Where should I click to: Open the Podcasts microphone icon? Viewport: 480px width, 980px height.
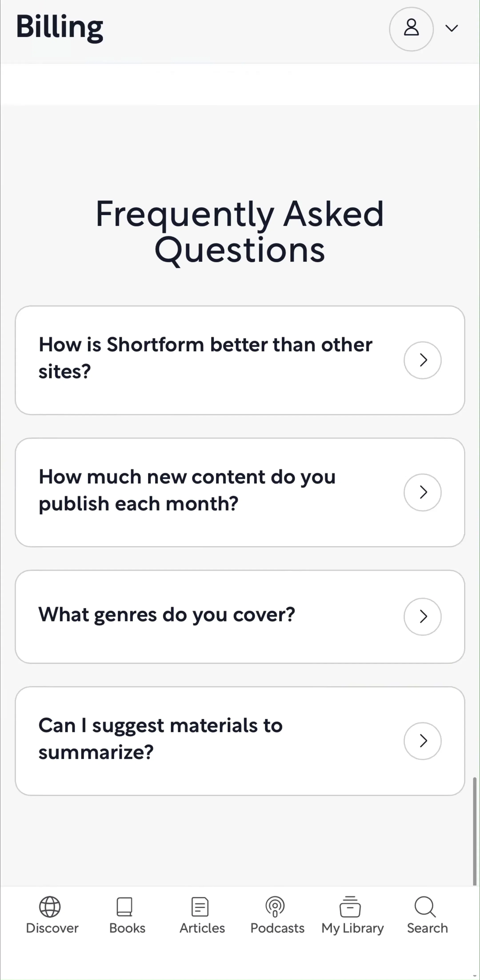tap(275, 906)
